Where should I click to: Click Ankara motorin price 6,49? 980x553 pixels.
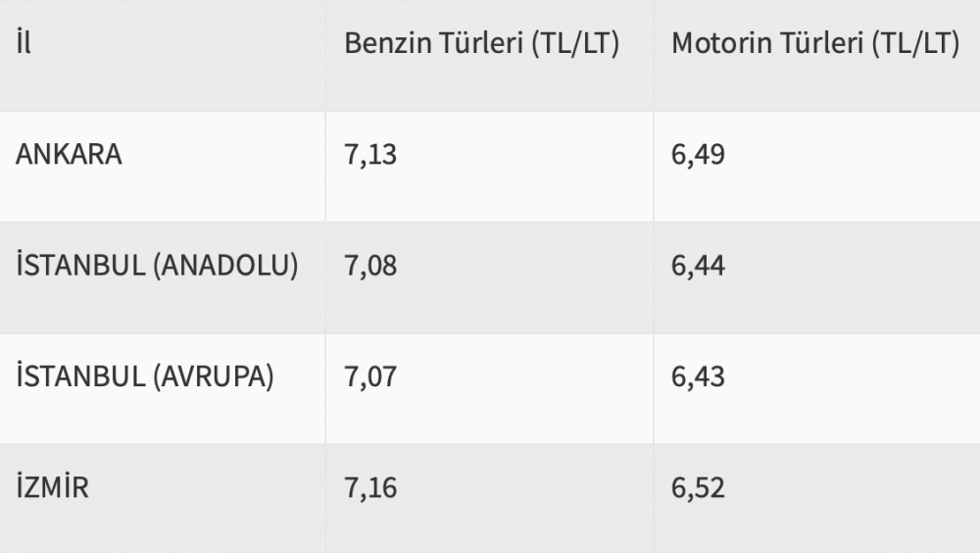click(x=698, y=155)
